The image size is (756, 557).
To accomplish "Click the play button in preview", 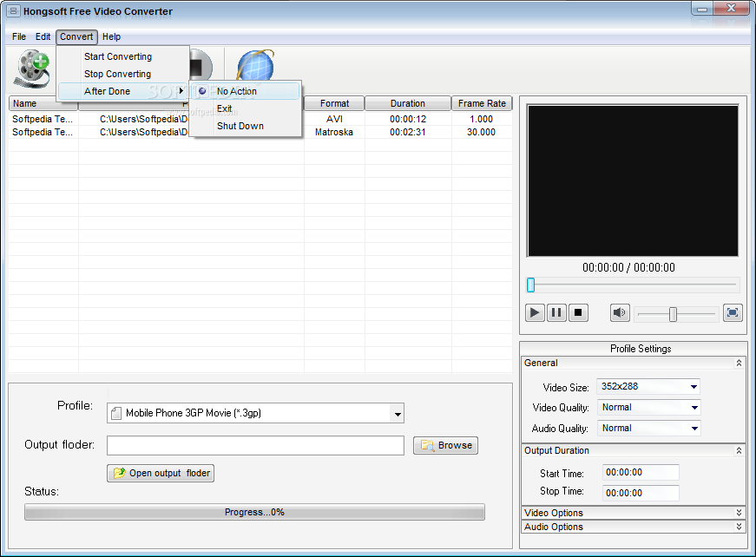I will (535, 312).
